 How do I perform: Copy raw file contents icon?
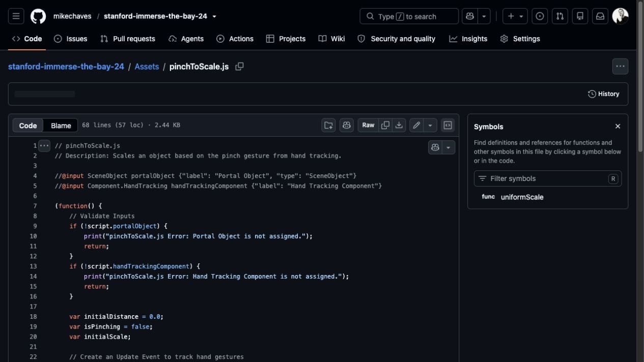(385, 125)
